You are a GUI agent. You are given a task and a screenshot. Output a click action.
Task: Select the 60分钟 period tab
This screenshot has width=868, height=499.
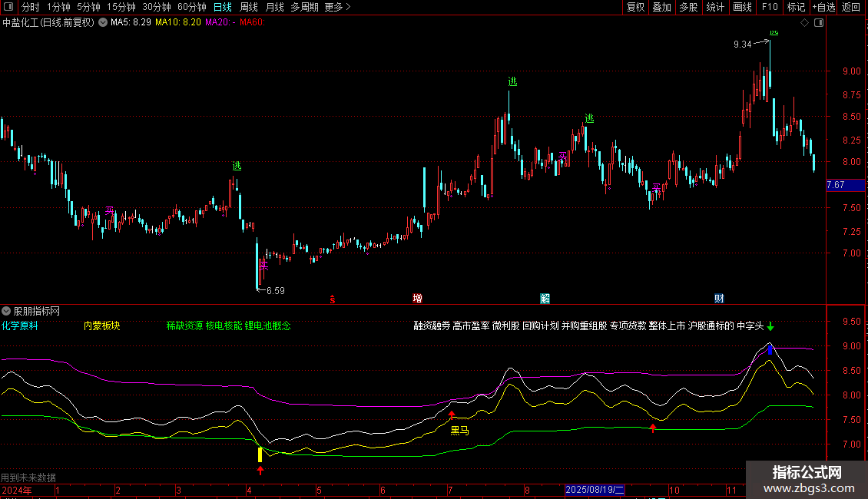point(191,7)
